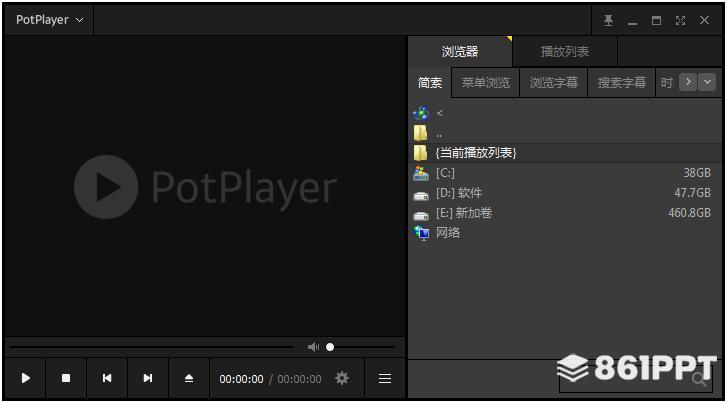
Task: Click the 460.8GB size value
Action: point(689,213)
